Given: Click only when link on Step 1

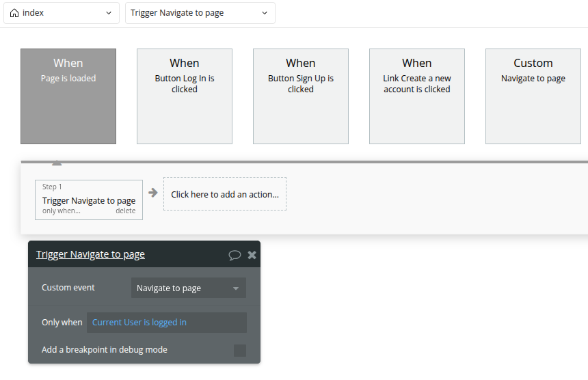Looking at the screenshot, I should tap(61, 211).
